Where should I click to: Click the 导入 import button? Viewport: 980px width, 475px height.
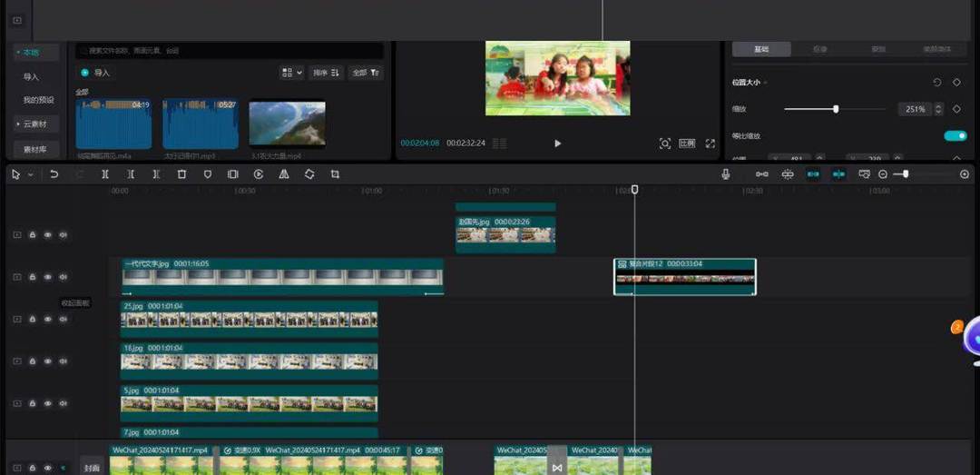[95, 73]
